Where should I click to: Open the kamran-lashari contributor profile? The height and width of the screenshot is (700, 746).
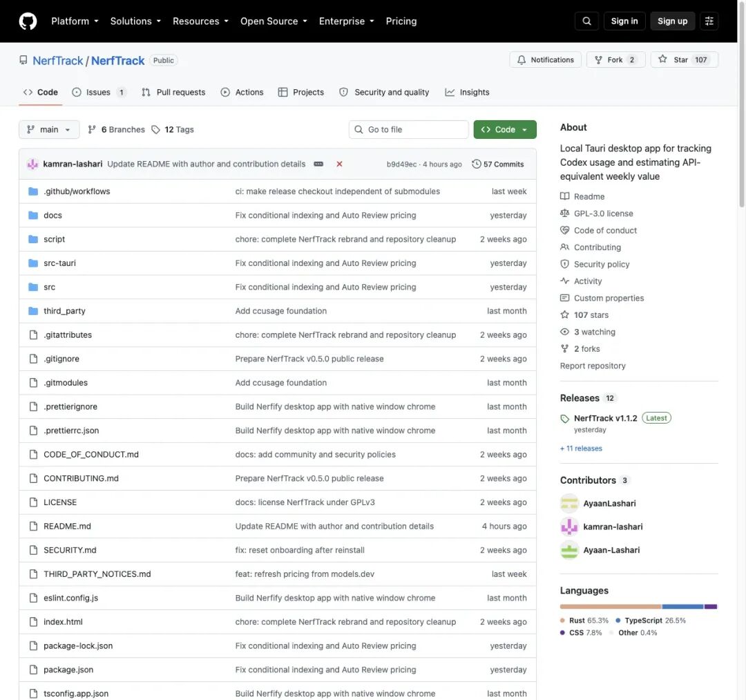(x=613, y=527)
